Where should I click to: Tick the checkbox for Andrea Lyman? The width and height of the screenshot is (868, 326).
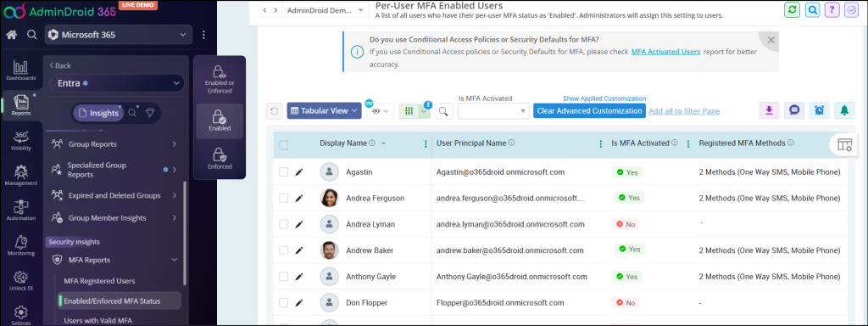[283, 224]
